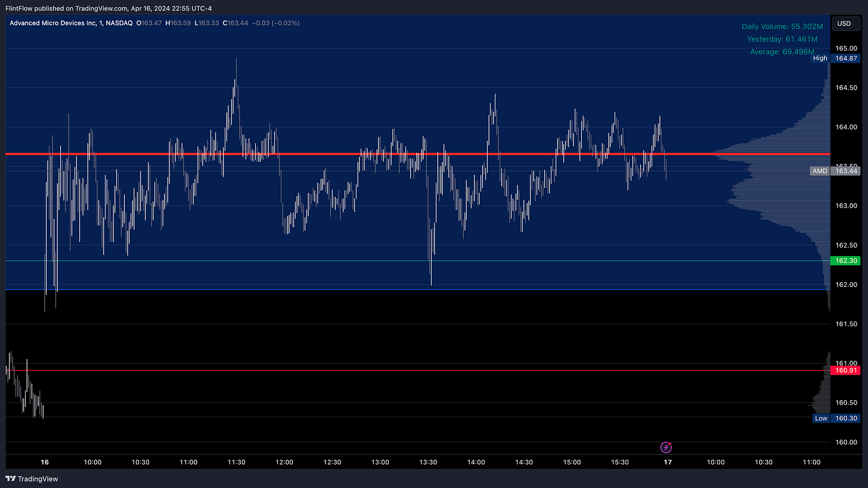This screenshot has height=488, width=868.
Task: Click the 11:30 time axis label
Action: tap(237, 462)
